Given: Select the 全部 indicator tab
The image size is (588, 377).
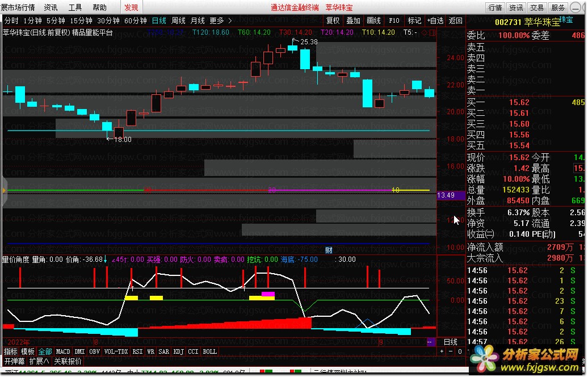Looking at the screenshot, I should pyautogui.click(x=45, y=351).
